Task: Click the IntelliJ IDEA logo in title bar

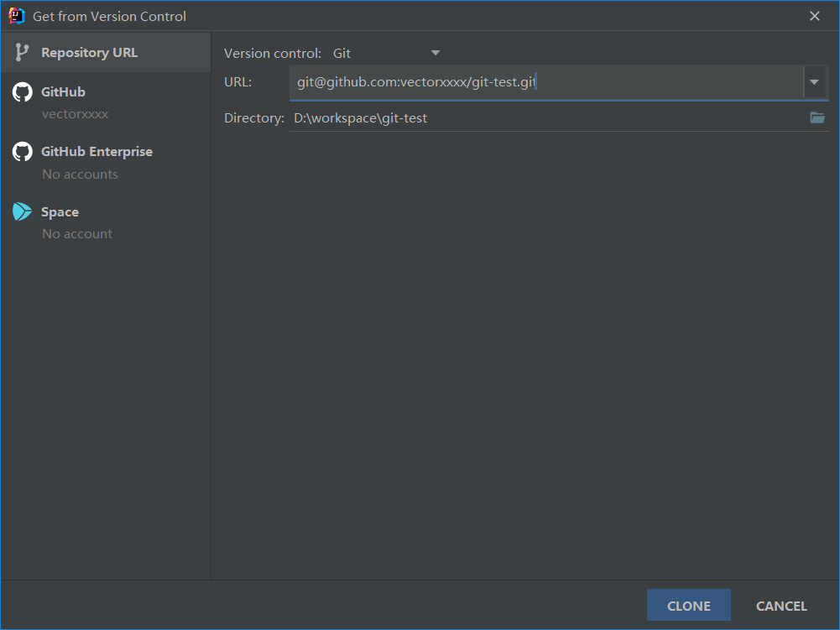Action: (x=17, y=16)
